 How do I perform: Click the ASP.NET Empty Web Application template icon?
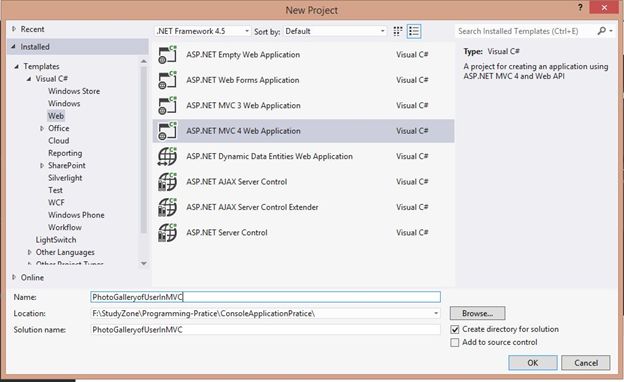point(168,55)
